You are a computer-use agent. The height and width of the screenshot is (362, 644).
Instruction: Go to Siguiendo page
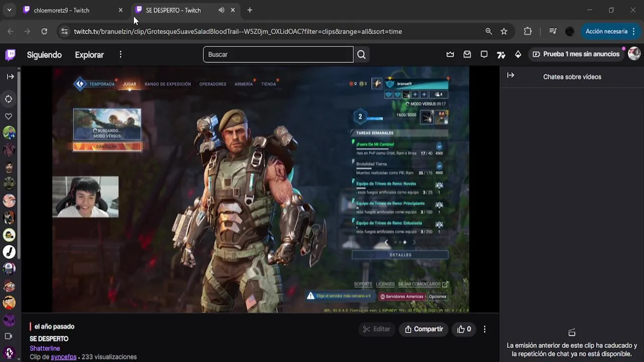point(44,55)
